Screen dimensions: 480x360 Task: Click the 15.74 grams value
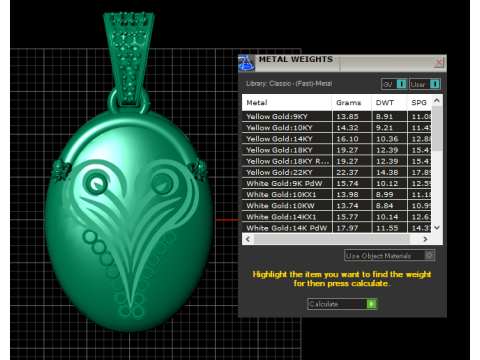[x=347, y=184]
